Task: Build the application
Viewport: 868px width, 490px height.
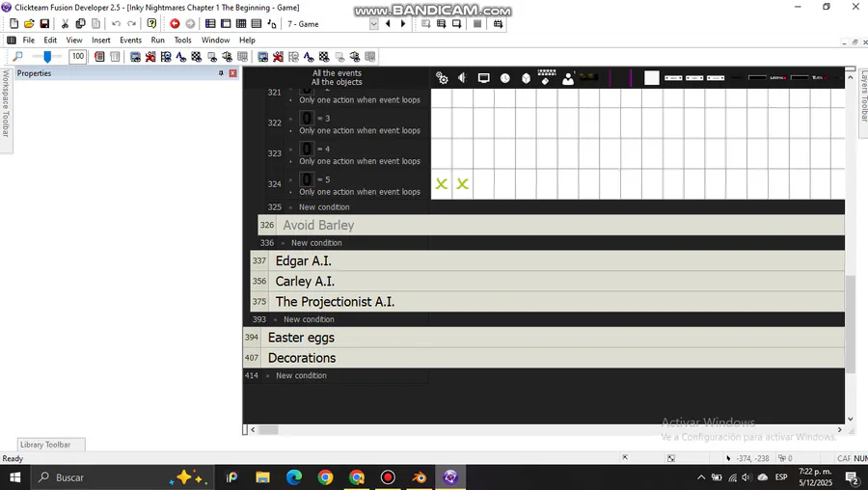Action: pos(499,24)
